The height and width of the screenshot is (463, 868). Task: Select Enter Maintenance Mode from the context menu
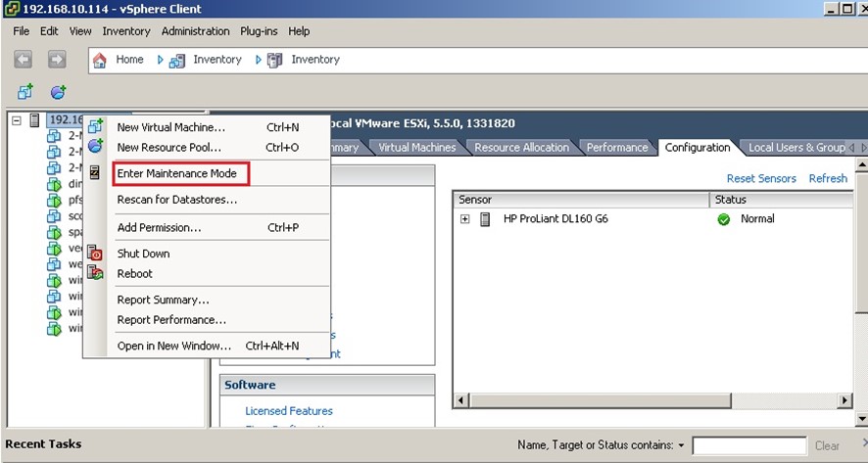point(207,173)
